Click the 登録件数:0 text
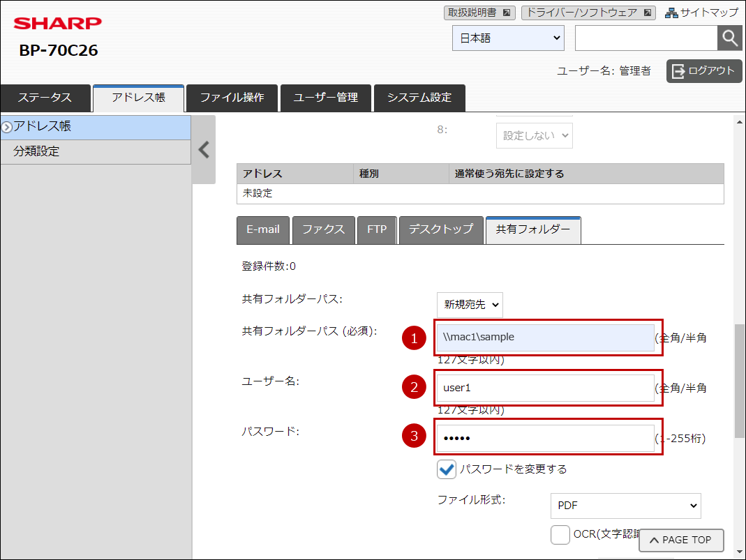Image resolution: width=746 pixels, height=560 pixels. (x=269, y=266)
